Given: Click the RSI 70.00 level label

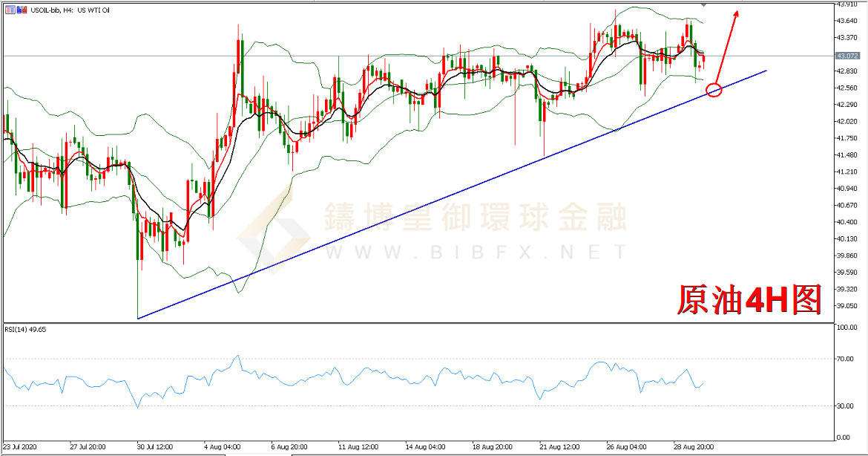Looking at the screenshot, I should click(x=847, y=359).
